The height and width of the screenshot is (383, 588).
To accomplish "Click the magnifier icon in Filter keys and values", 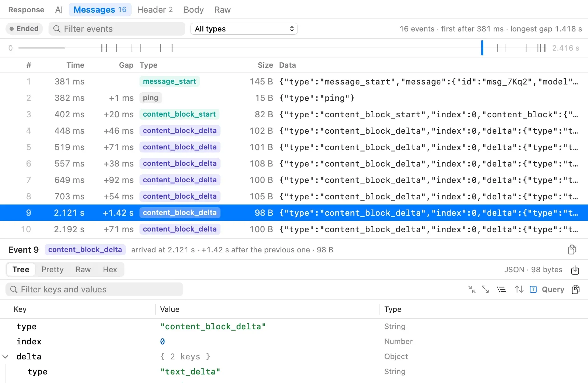I will 14,289.
